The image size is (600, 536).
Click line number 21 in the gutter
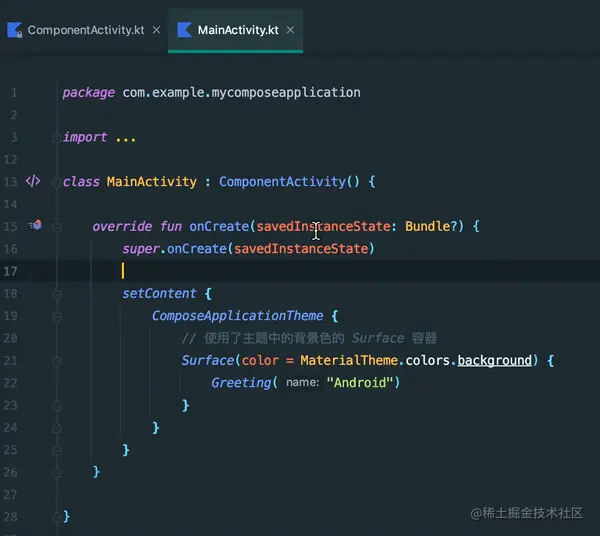click(x=11, y=361)
